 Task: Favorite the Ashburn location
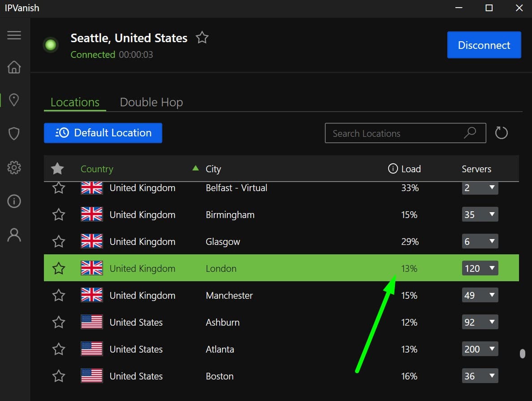pos(59,322)
